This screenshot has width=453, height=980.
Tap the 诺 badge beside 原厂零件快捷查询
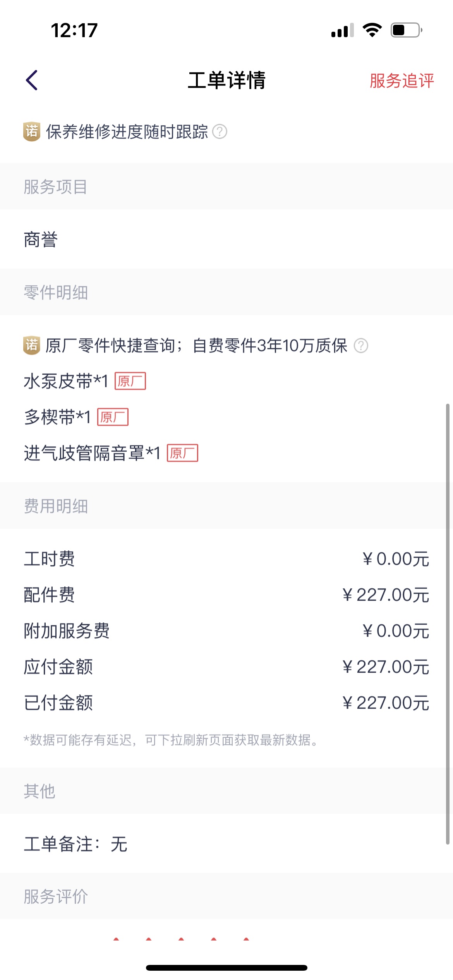(x=32, y=345)
